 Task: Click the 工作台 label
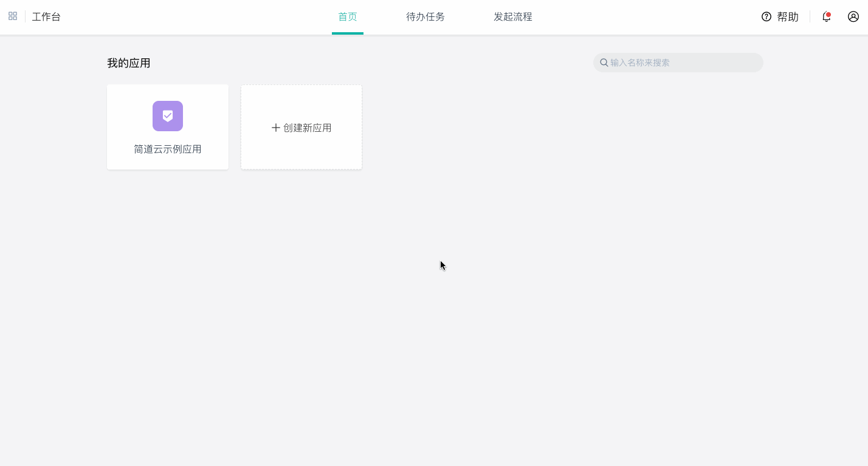[x=46, y=16]
